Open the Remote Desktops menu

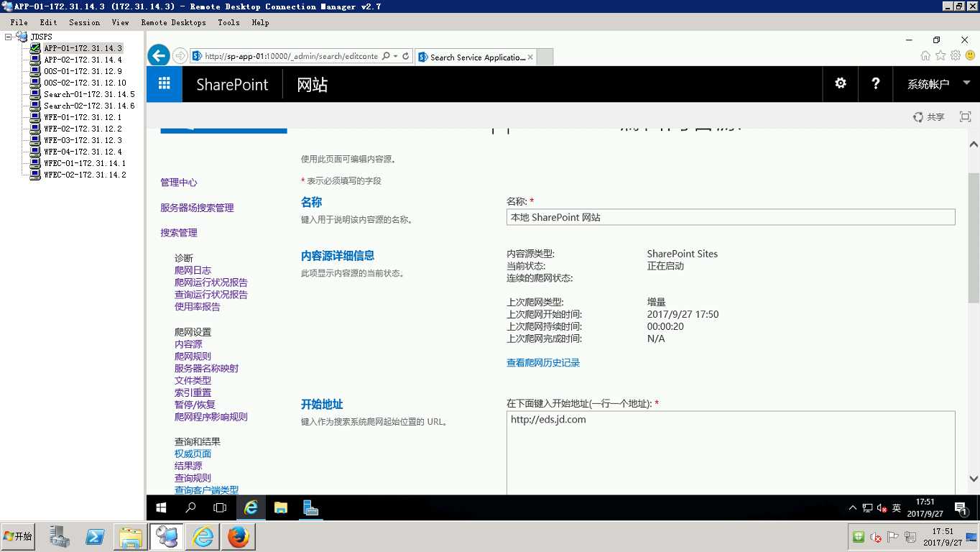(173, 22)
